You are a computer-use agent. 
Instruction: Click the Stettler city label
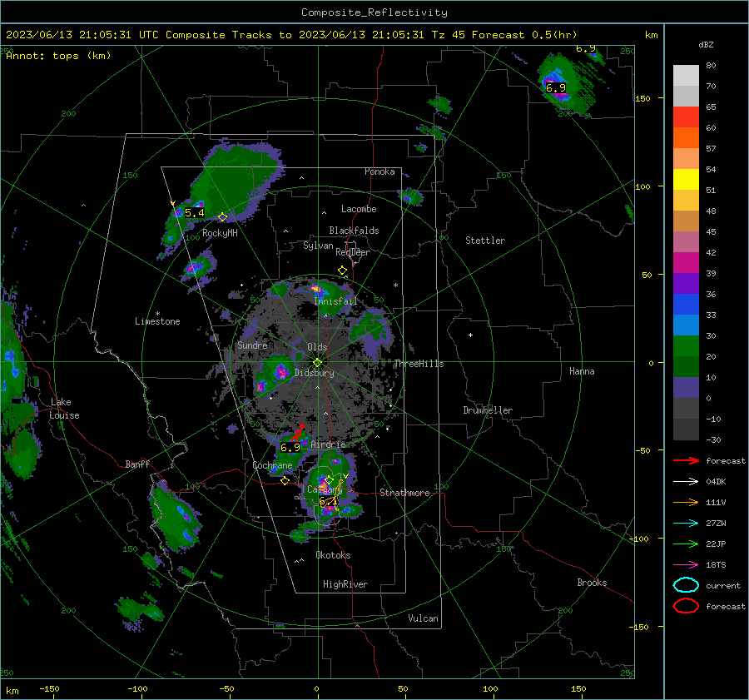pos(485,241)
